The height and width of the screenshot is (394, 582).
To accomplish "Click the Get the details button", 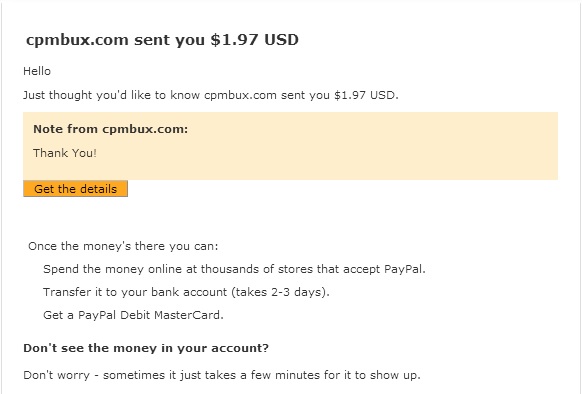I will [75, 189].
